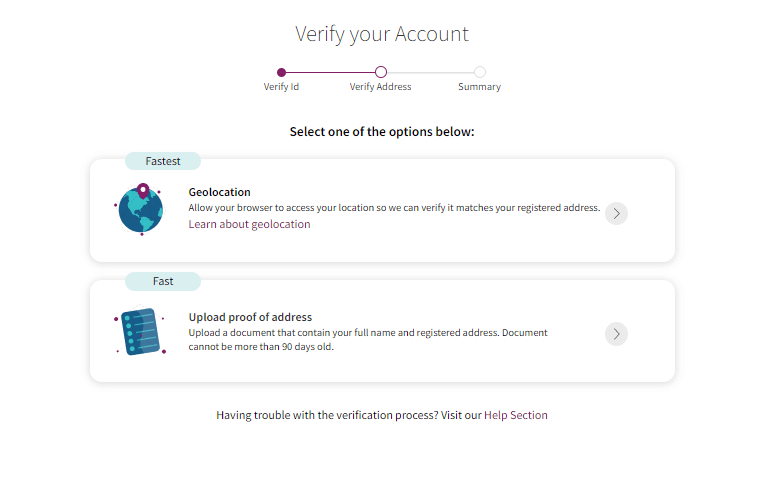The image size is (773, 482).
Task: Expand the Geolocation option chevron arrow
Action: pos(616,213)
